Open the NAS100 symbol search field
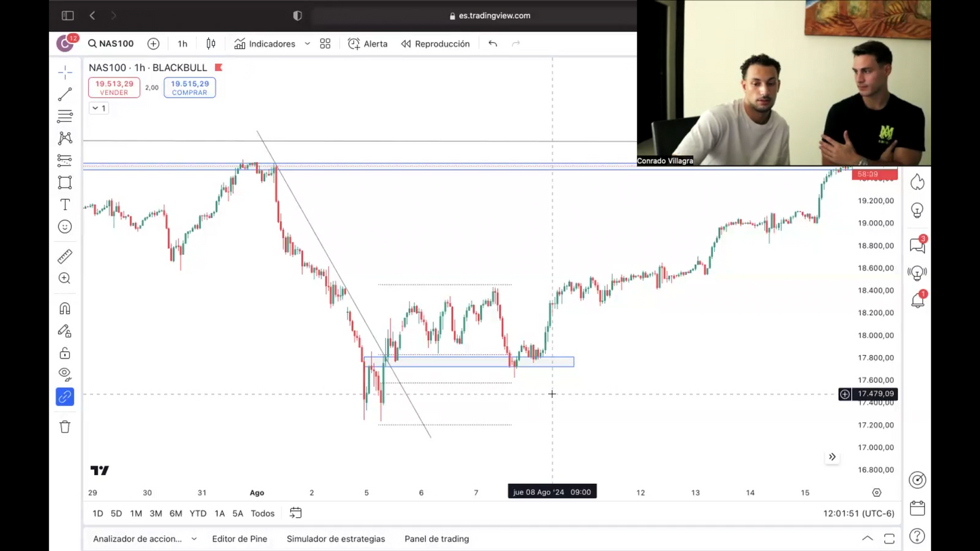 click(x=111, y=44)
